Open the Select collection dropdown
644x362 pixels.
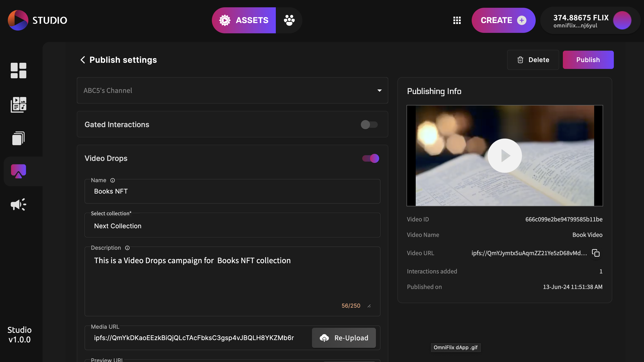click(x=232, y=226)
